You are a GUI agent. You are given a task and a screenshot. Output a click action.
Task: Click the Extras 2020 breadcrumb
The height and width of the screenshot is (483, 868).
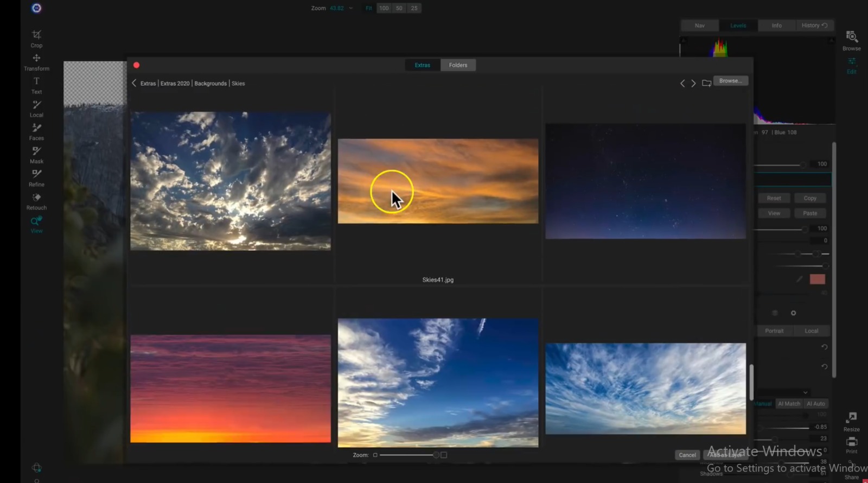[x=175, y=84]
